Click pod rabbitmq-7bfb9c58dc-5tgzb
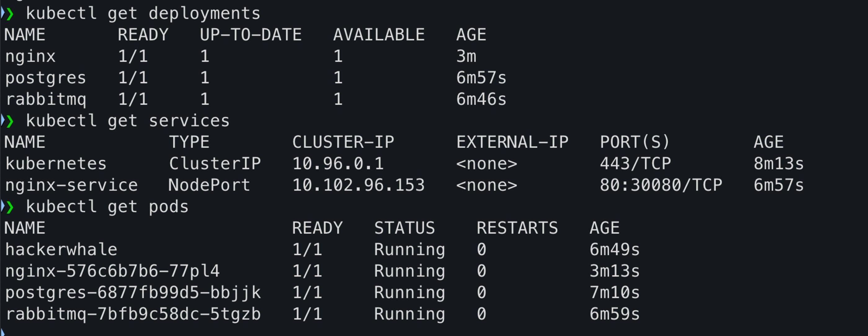The width and height of the screenshot is (868, 336). 133,314
